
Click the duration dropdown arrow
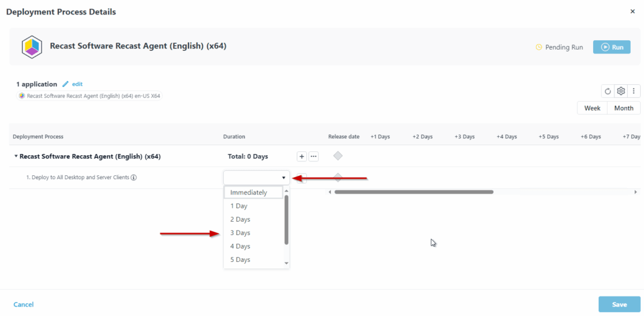[x=283, y=178]
